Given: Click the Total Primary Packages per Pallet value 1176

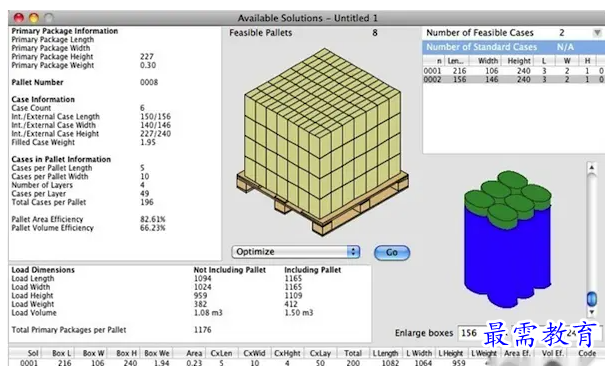Looking at the screenshot, I should pyautogui.click(x=203, y=330).
